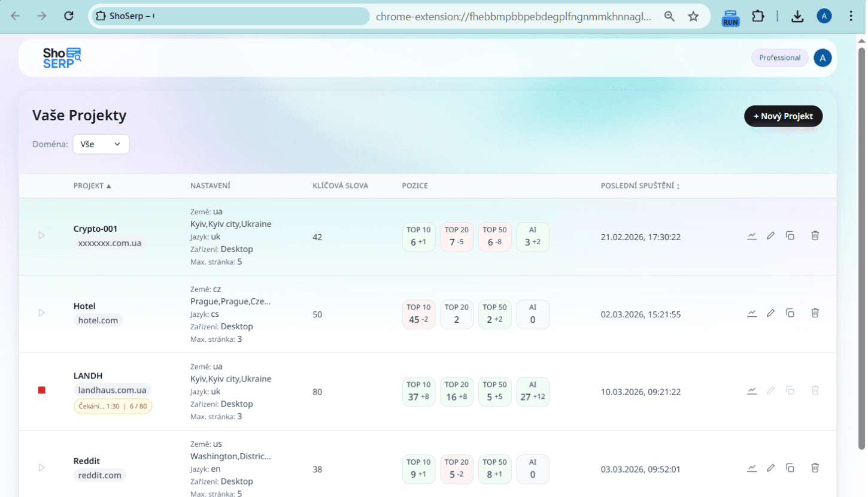Screen dimensions: 868x497
Task: Click Crypto-001 TOP 20 position badge
Action: [457, 237]
